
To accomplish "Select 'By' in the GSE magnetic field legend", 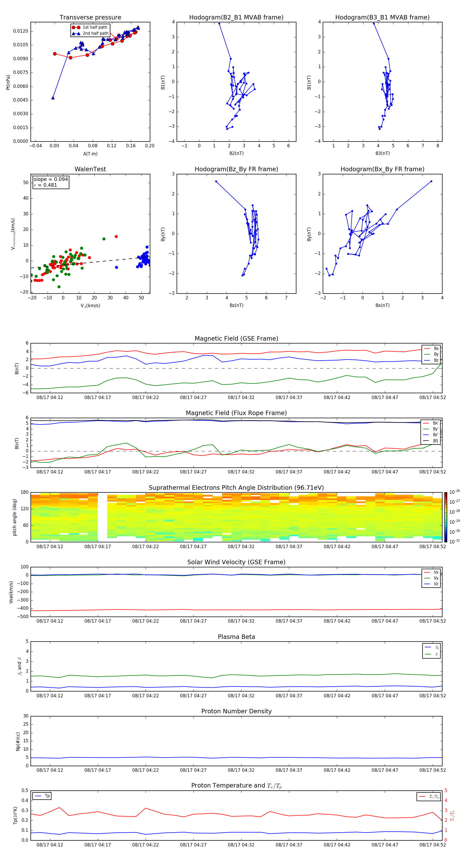I will coord(431,354).
